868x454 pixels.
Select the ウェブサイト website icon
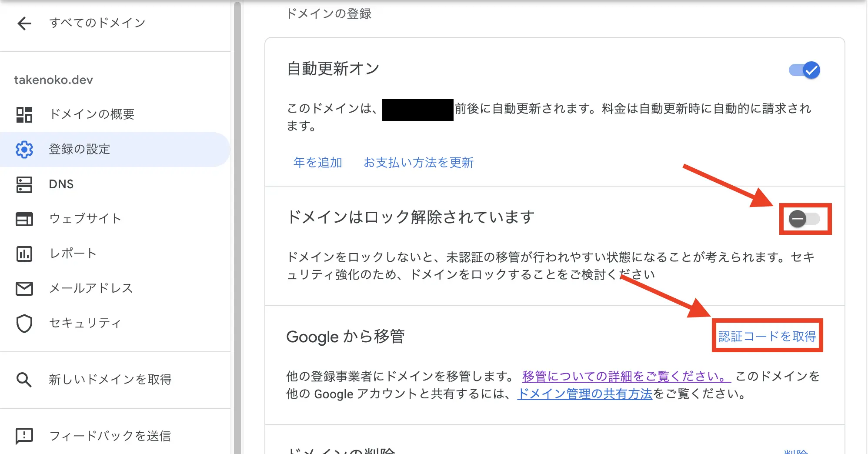pos(25,219)
